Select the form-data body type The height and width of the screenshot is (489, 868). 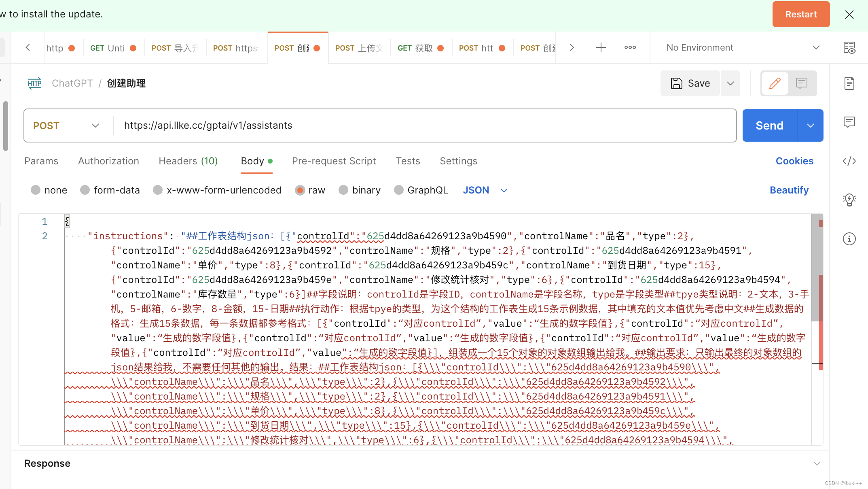[x=85, y=190]
